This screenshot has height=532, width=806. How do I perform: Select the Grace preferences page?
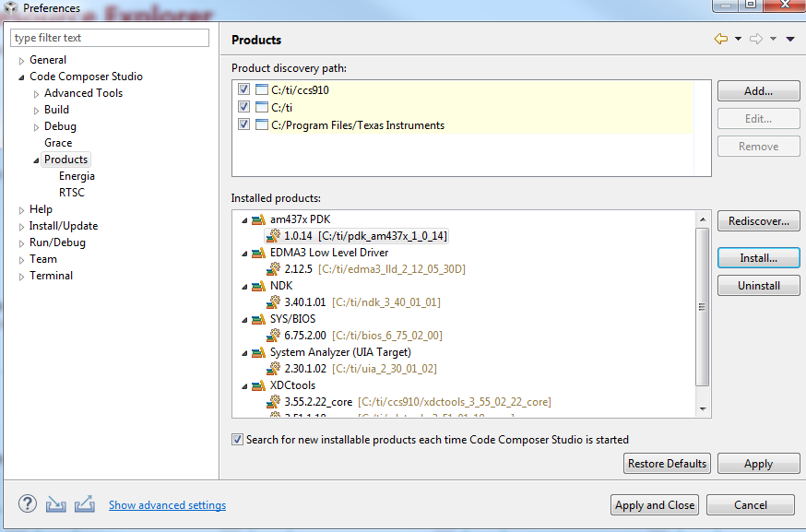pos(58,143)
